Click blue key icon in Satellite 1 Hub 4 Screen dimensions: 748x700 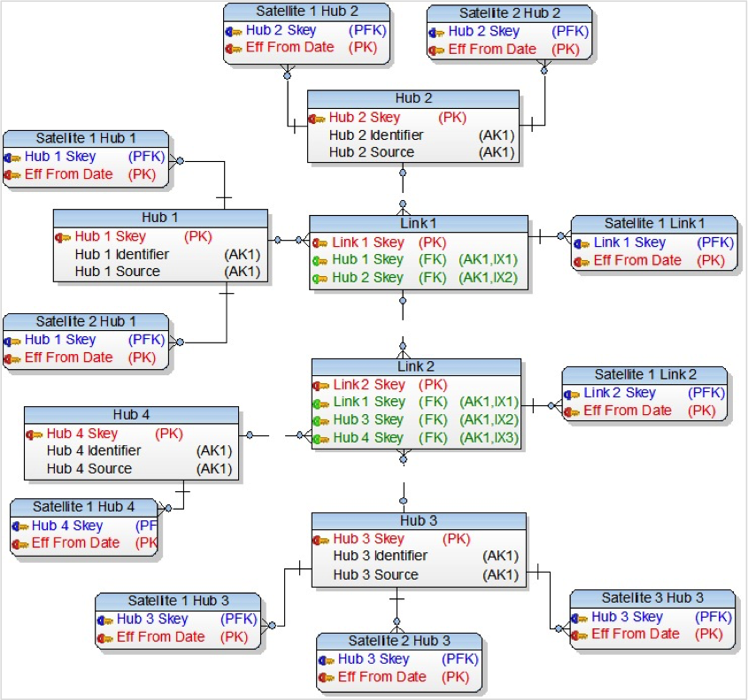tap(20, 527)
